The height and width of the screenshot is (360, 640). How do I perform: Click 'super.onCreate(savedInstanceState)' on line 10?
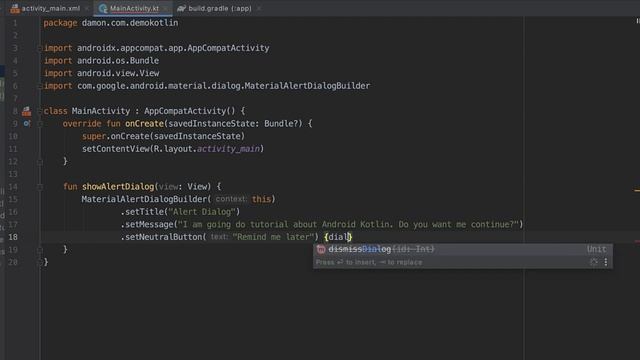163,136
